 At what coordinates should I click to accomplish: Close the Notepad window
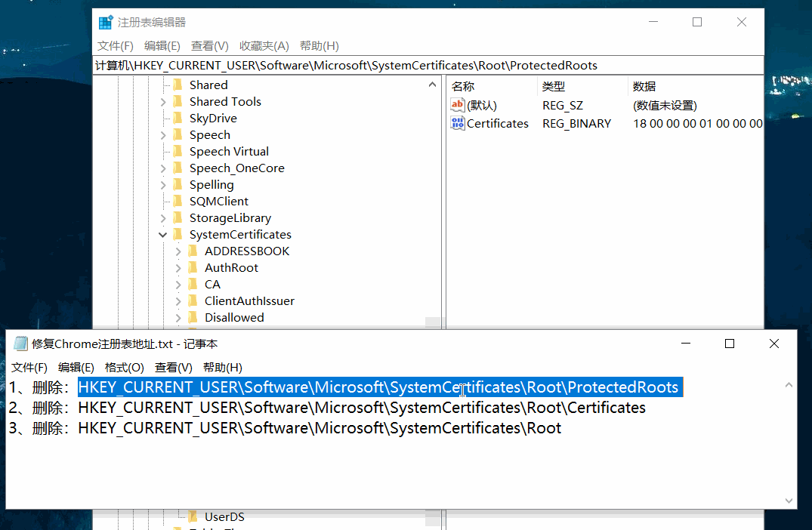[x=774, y=344]
